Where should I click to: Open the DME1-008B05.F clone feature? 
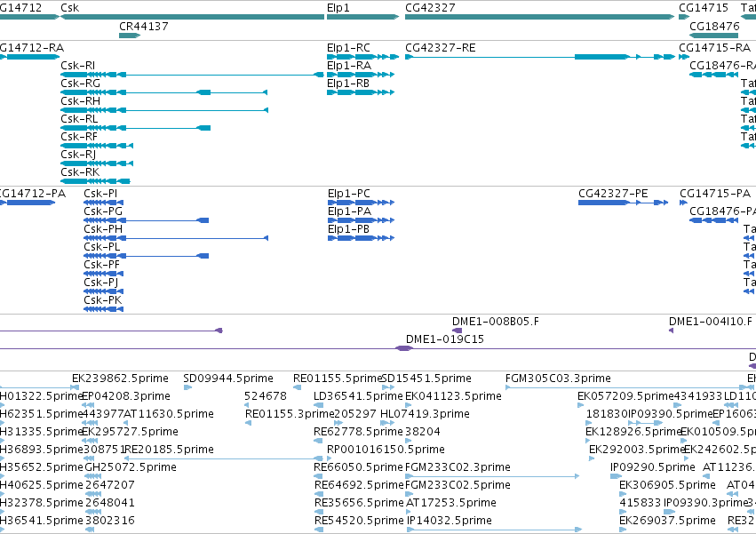coord(458,331)
